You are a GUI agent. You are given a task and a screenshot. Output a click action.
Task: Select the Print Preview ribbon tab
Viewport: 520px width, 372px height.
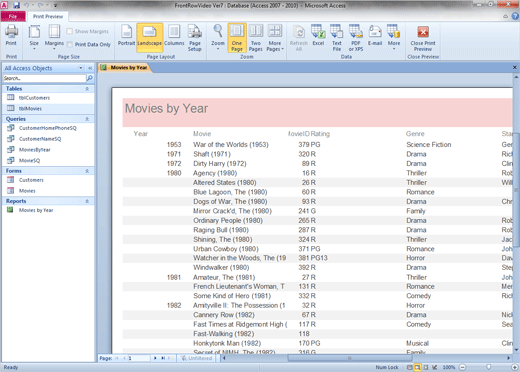[48, 16]
